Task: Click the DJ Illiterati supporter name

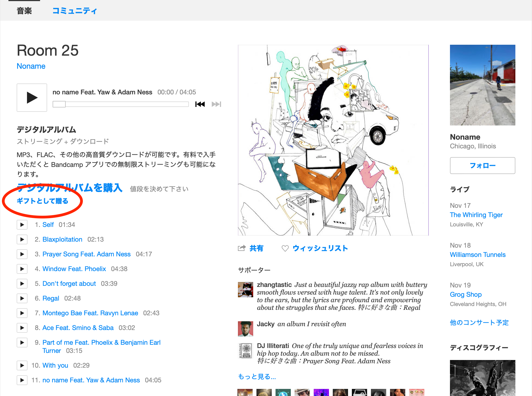Action: (273, 346)
